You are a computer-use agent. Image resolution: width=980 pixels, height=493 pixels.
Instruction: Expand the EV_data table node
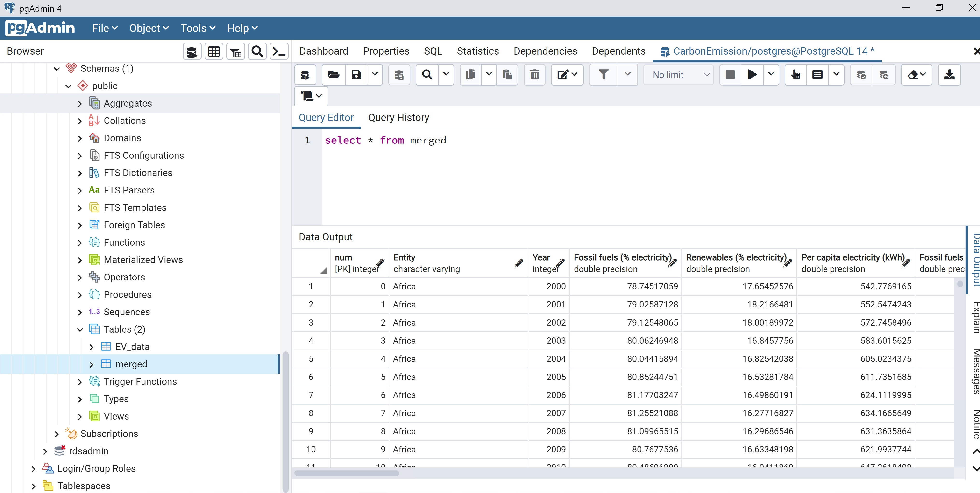(91, 347)
